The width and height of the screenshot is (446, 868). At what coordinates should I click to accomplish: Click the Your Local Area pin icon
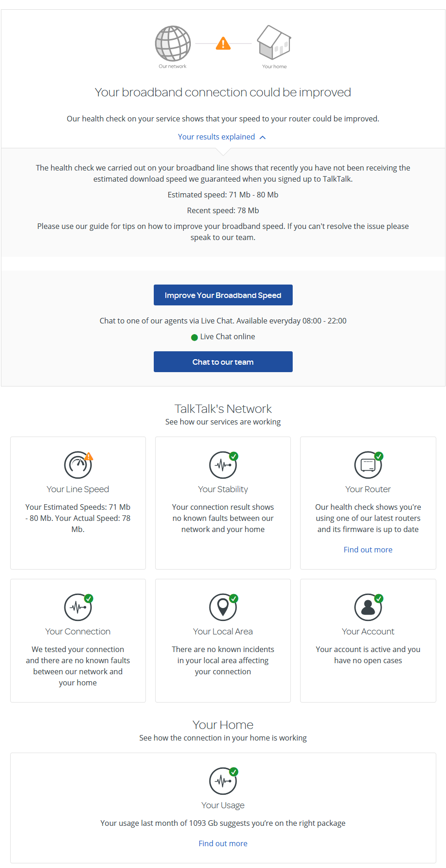(223, 607)
